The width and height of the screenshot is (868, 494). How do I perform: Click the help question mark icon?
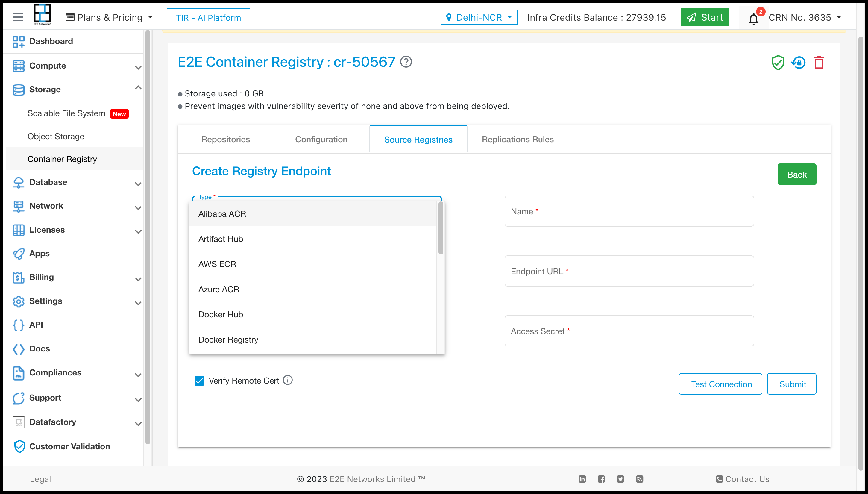point(406,62)
